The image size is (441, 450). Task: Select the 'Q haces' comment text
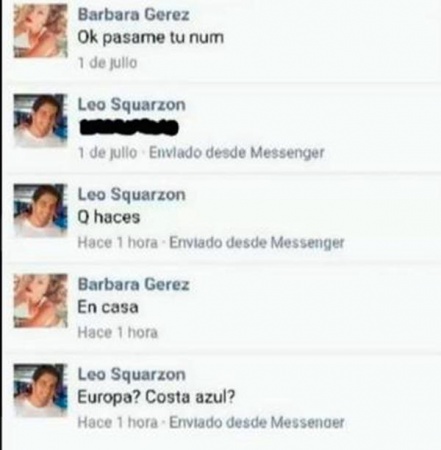coord(109,217)
